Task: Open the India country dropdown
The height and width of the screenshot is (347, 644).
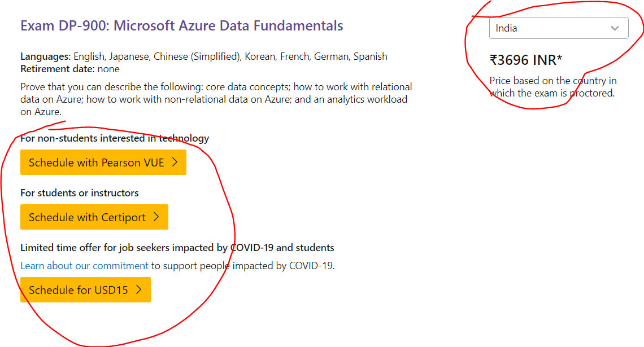Action: (559, 28)
